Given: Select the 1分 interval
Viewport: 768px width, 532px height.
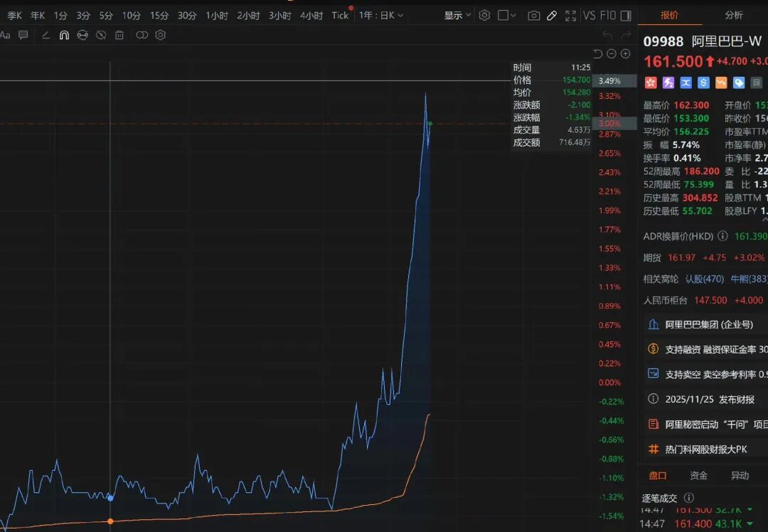Looking at the screenshot, I should (x=60, y=16).
